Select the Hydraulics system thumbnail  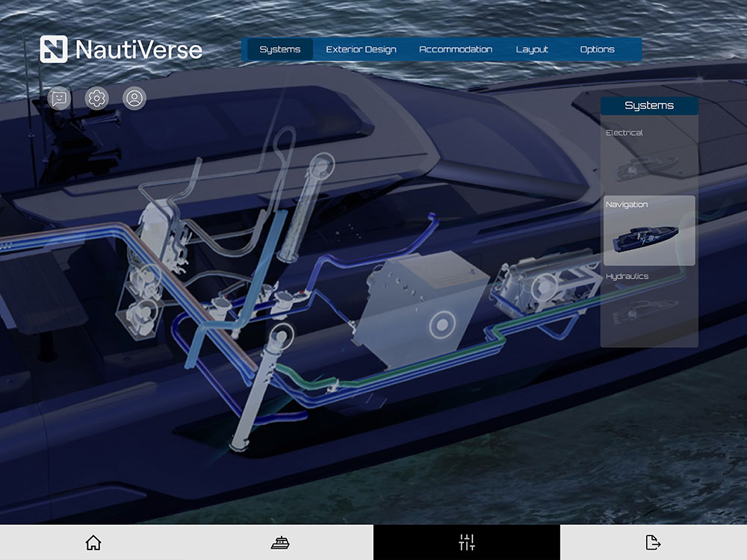pyautogui.click(x=649, y=304)
